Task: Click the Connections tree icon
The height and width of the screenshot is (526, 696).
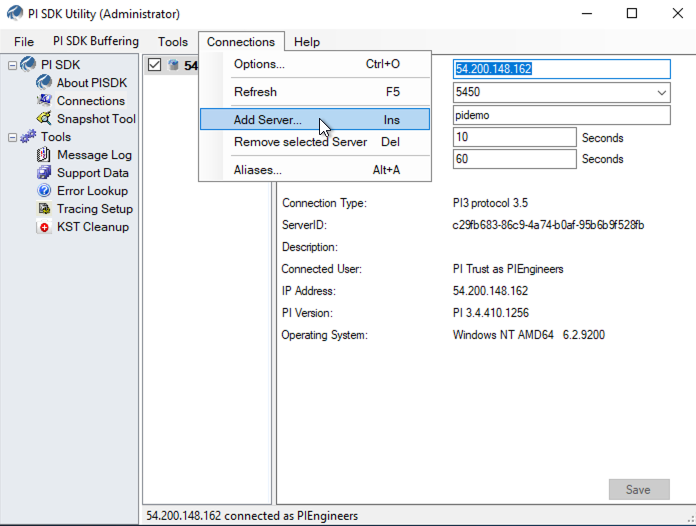Action: (x=44, y=101)
